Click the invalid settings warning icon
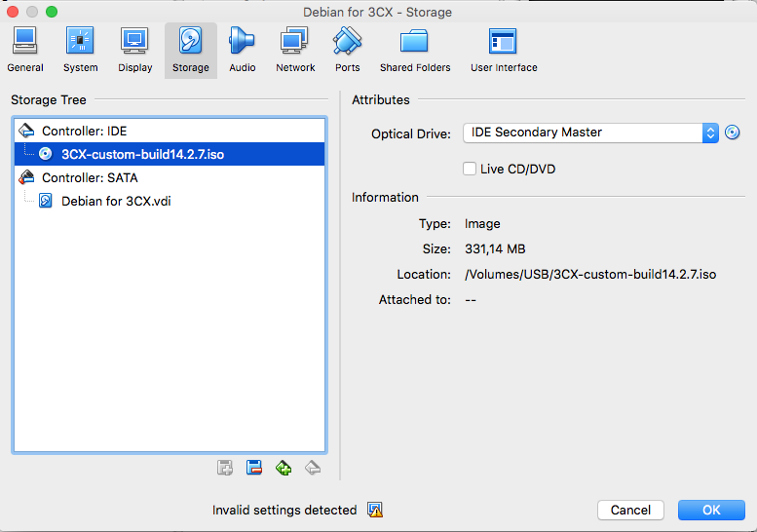Screen dimensions: 757x532 click(x=375, y=510)
